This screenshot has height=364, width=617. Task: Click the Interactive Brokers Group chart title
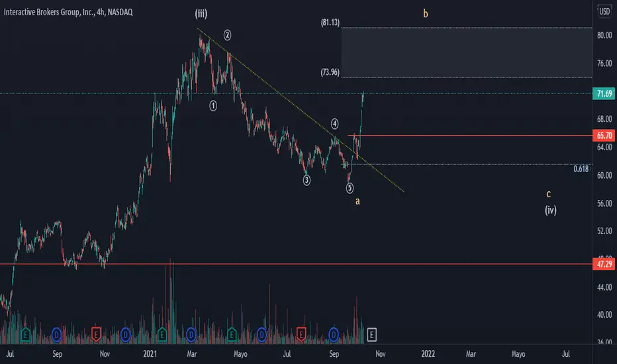coord(68,12)
